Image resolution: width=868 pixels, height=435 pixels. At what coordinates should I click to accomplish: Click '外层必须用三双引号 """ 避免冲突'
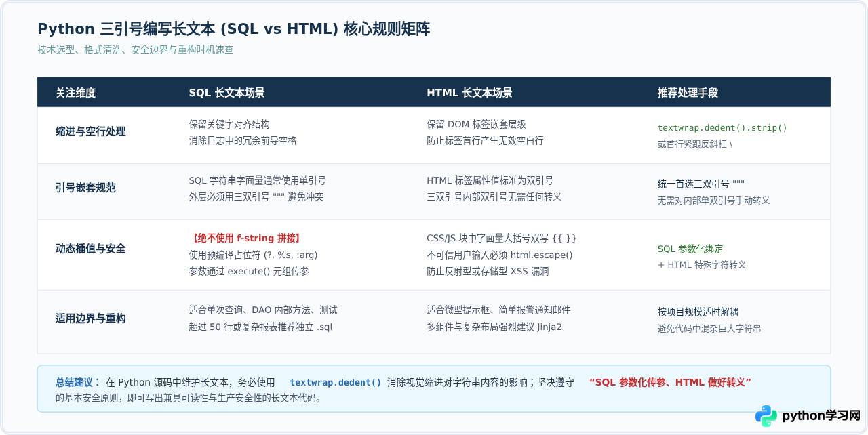click(256, 196)
